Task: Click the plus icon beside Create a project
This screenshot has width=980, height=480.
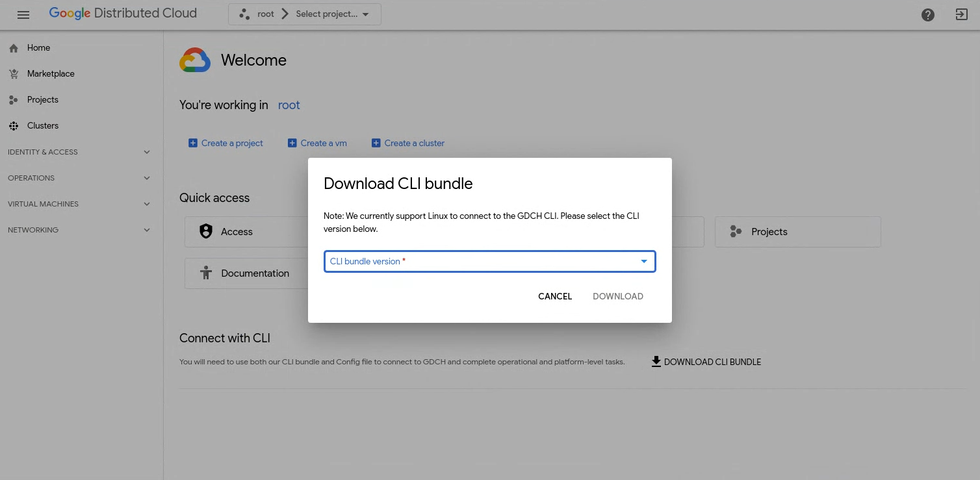Action: [192, 143]
